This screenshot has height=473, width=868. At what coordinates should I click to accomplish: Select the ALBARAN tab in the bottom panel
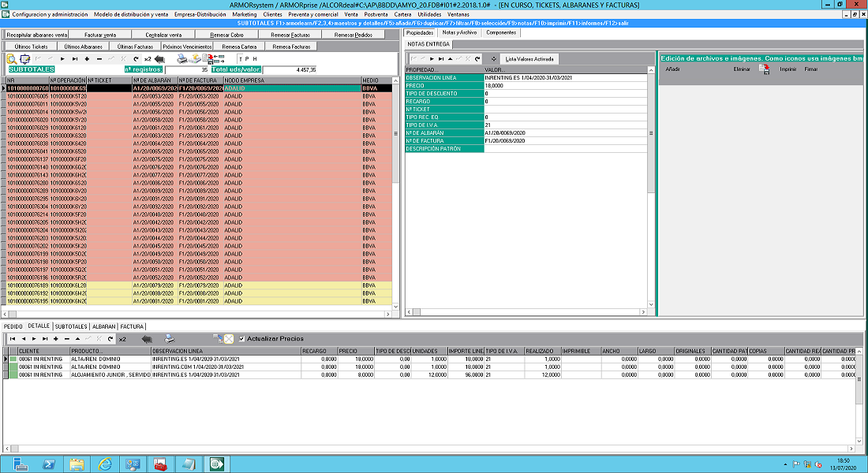coord(103,326)
